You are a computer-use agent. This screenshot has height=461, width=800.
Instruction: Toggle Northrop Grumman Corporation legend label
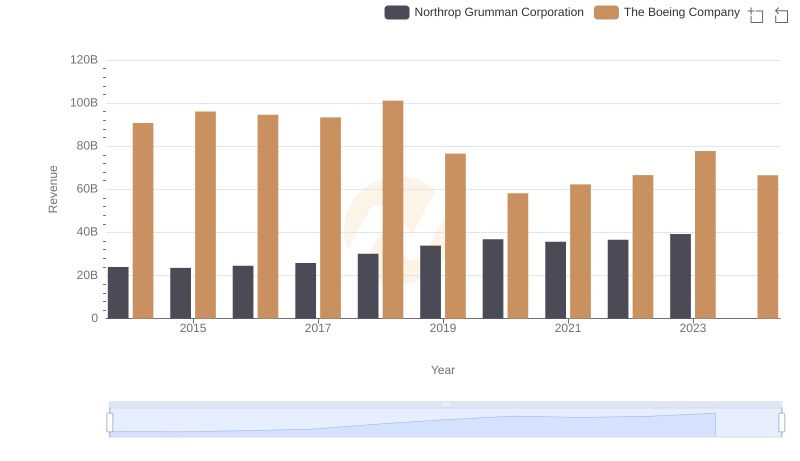[498, 12]
